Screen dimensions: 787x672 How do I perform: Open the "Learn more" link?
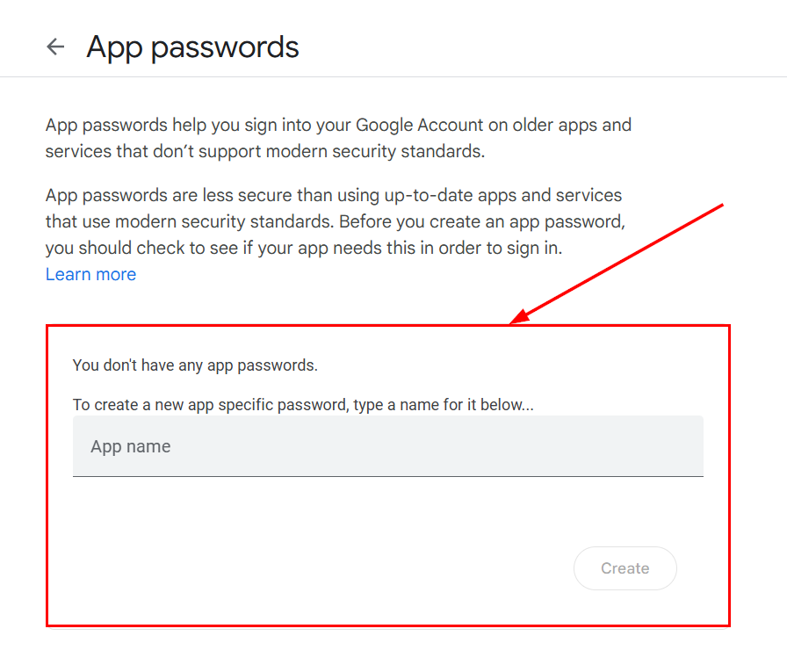90,274
